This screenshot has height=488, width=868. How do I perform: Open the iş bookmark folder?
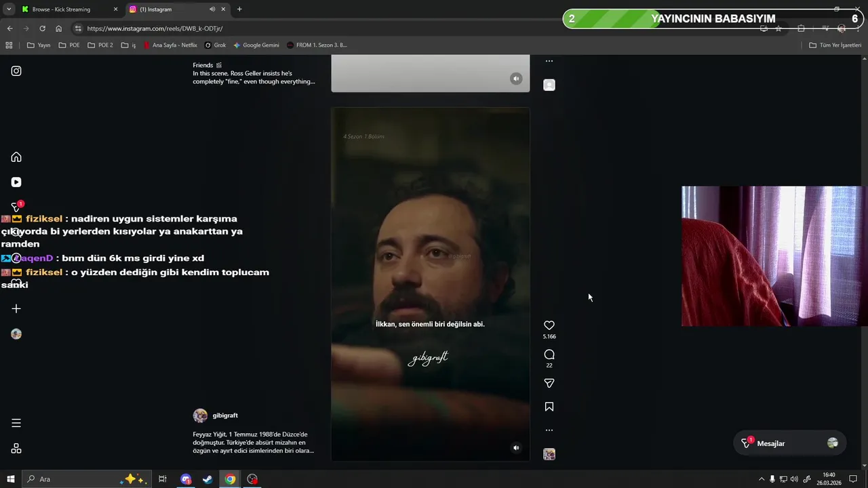click(x=129, y=45)
